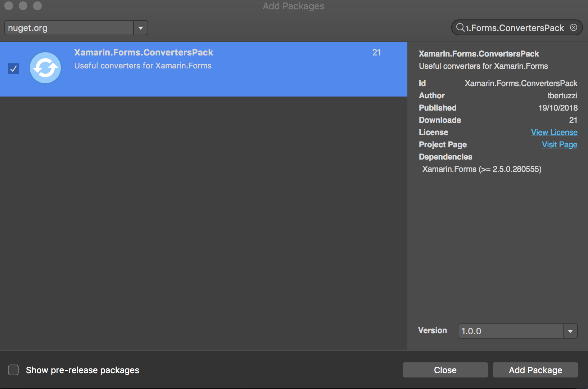Select the Xamarin.Forms.ConvertersPack title in results list
Screen dimensions: 588x389
[144, 53]
